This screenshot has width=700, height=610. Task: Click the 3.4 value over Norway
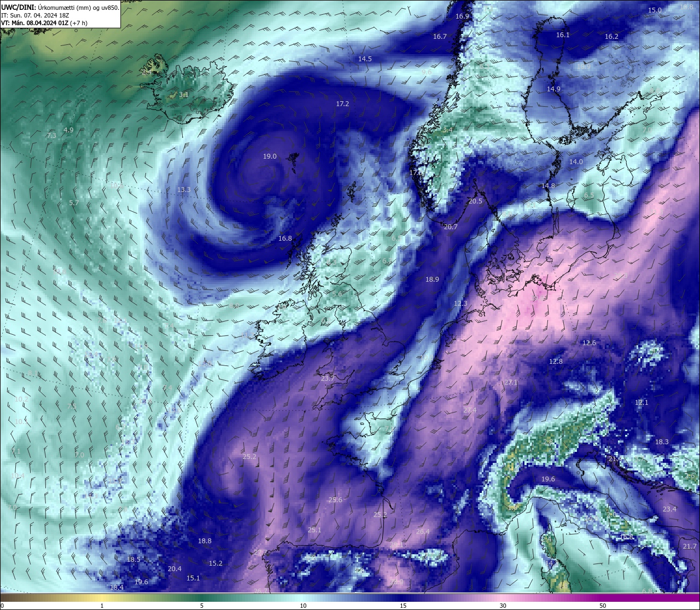coord(447,130)
